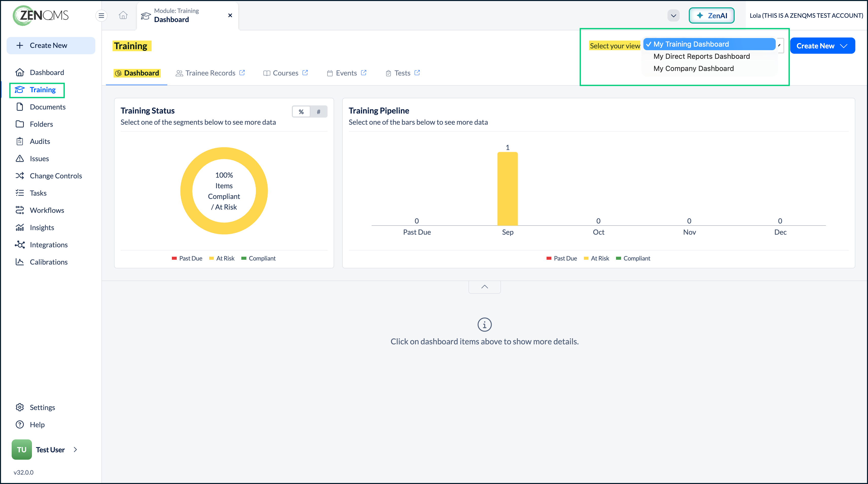The image size is (868, 484).
Task: Open Tests external link icon
Action: click(417, 72)
